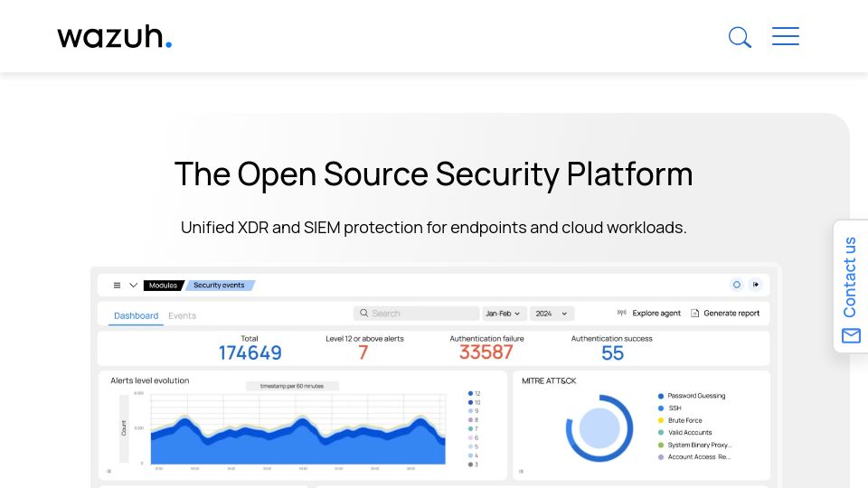Click the wazuh logo
Viewport: 868px width, 488px height.
(115, 36)
